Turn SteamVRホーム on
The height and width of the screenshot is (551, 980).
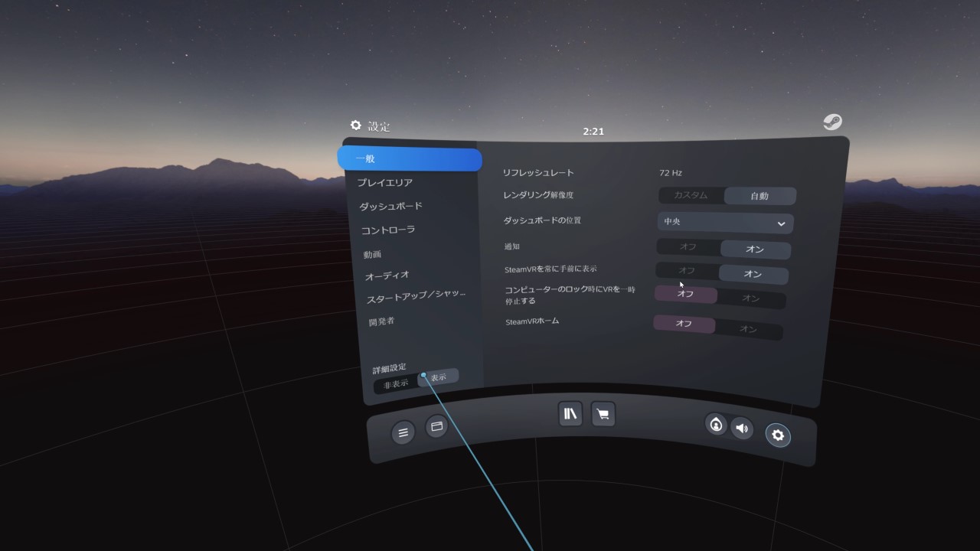[749, 329]
